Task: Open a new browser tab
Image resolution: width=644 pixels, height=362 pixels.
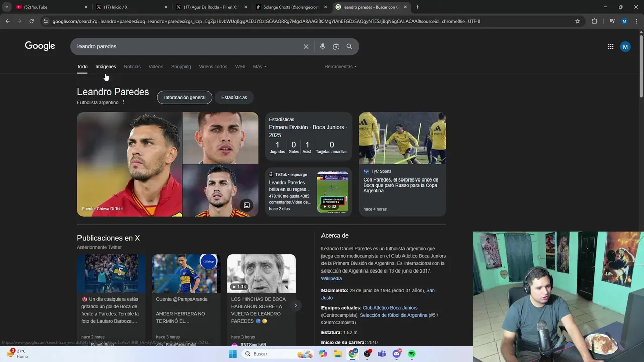Action: coord(417,7)
